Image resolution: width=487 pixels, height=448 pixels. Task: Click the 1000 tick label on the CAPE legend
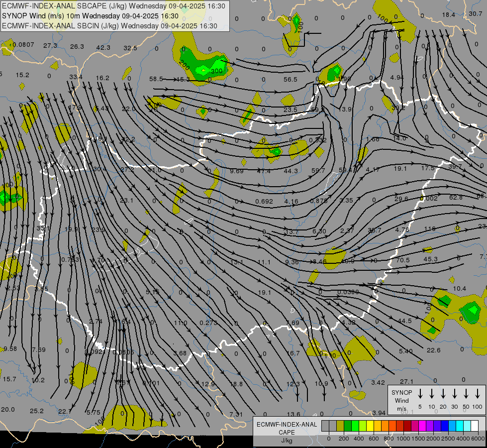pyautogui.click(x=403, y=439)
